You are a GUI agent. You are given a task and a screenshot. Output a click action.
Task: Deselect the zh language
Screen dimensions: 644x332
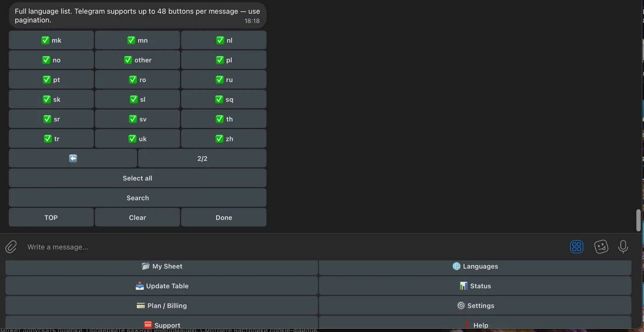coord(224,138)
